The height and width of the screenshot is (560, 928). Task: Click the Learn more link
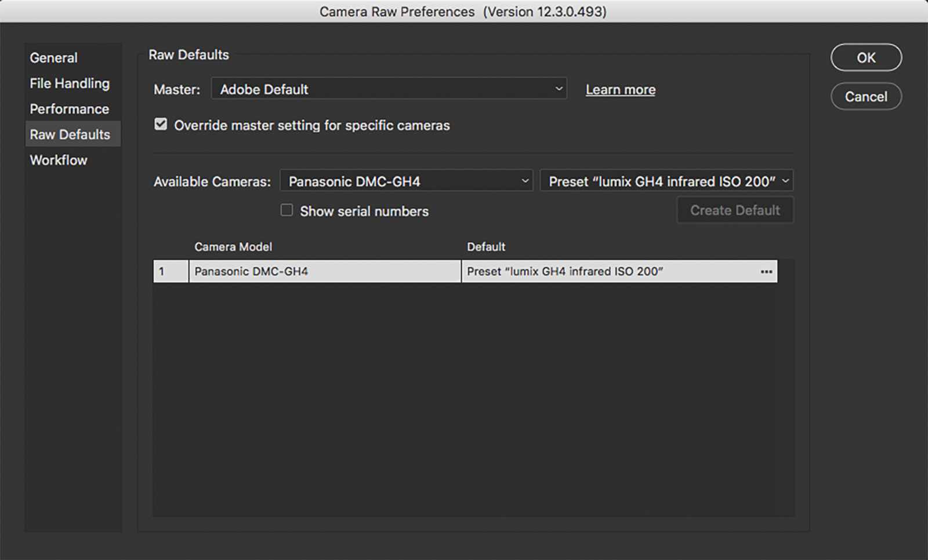[621, 90]
